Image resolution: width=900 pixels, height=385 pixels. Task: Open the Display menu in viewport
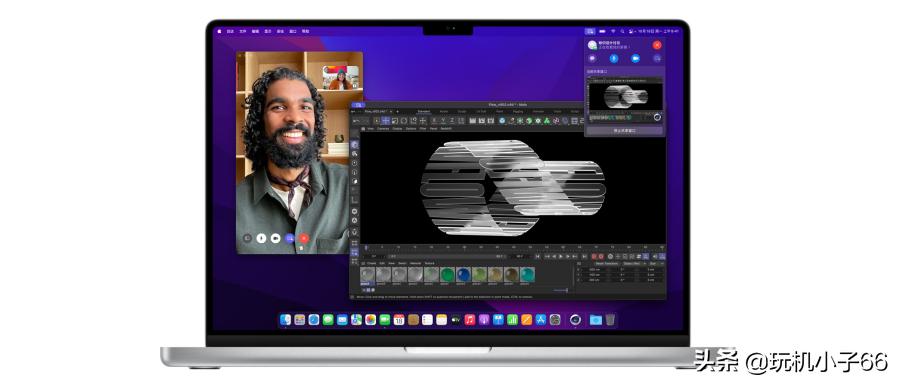pos(397,129)
